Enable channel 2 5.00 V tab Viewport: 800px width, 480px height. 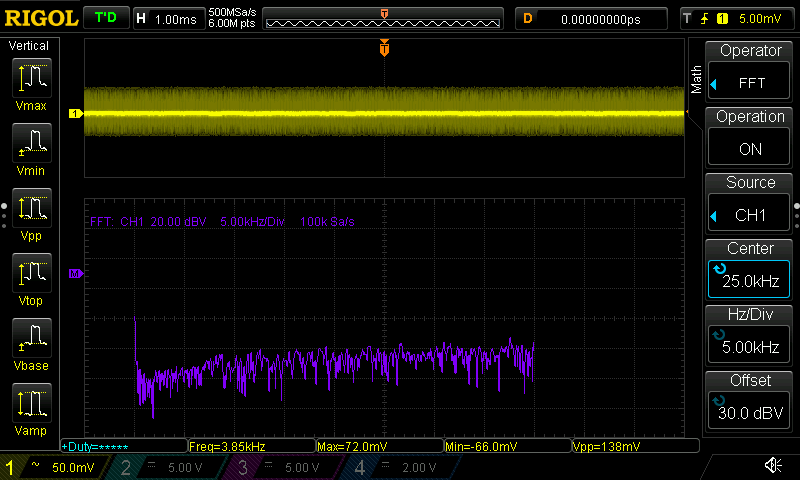point(166,467)
